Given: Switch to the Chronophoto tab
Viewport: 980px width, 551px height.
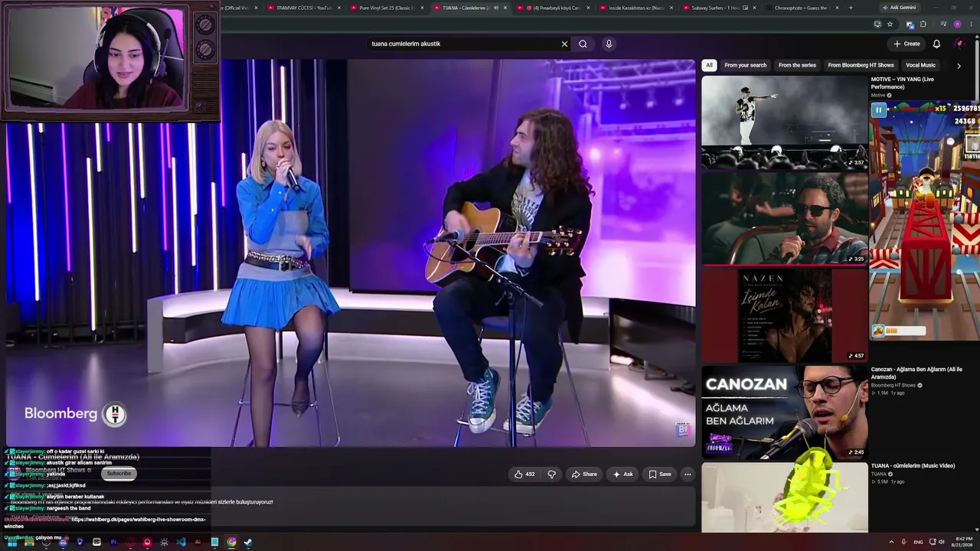Looking at the screenshot, I should click(x=801, y=8).
